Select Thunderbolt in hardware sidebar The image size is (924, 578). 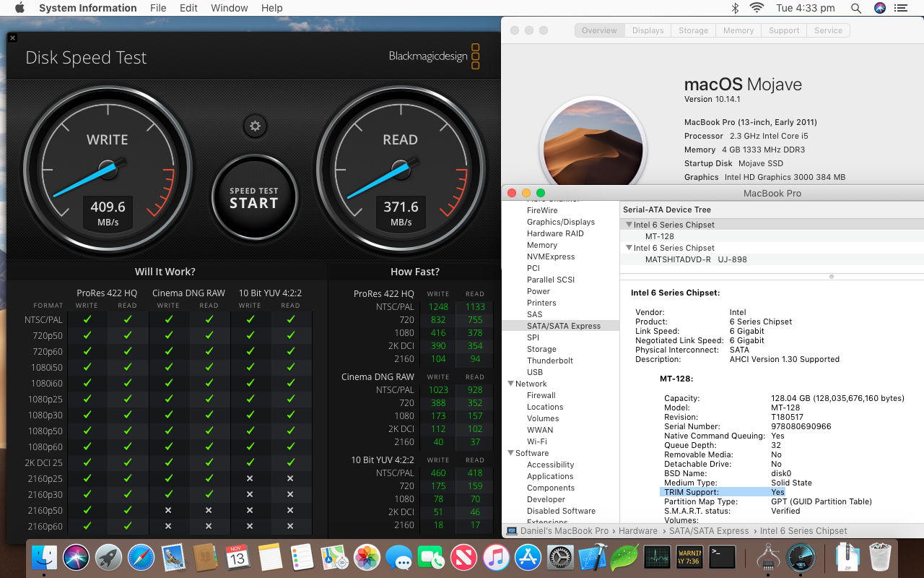pyautogui.click(x=549, y=361)
